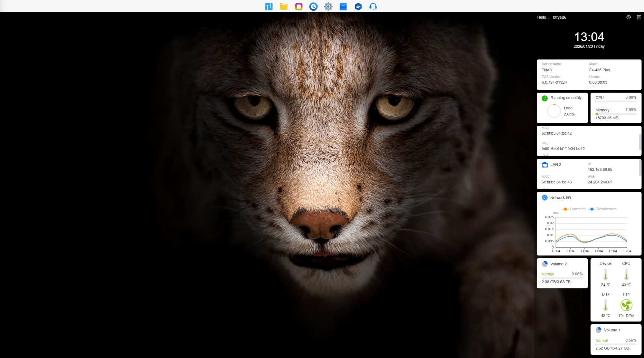Click the date 2026/01/23 Friday
This screenshot has width=644, height=358.
(x=589, y=47)
